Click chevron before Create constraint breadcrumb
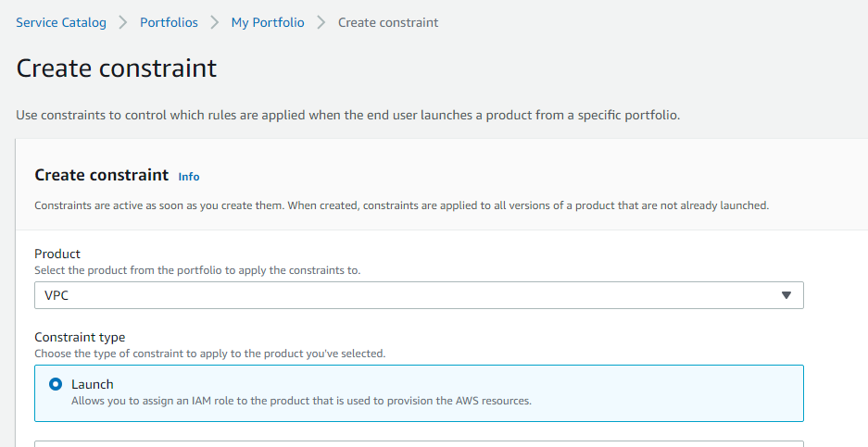 [321, 22]
